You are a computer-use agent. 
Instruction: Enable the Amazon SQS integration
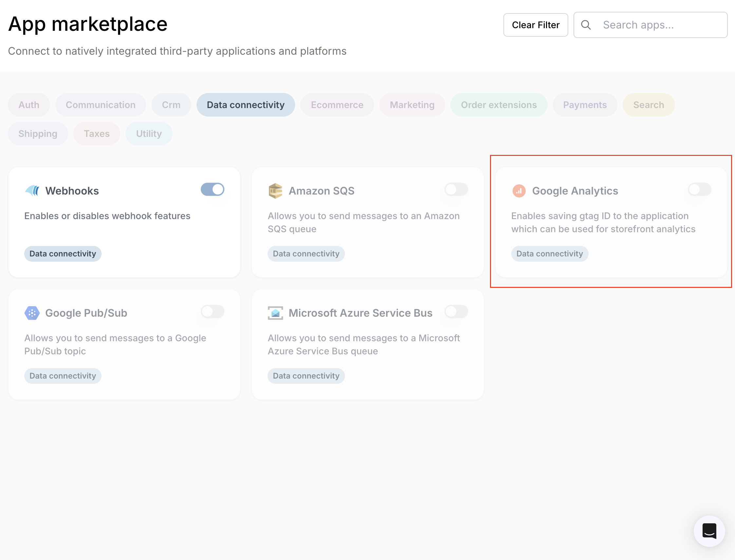pyautogui.click(x=456, y=189)
